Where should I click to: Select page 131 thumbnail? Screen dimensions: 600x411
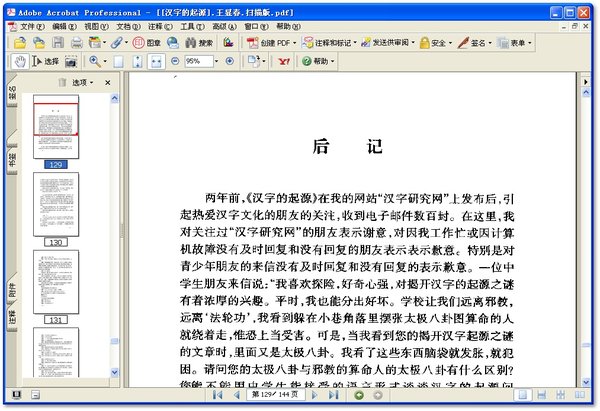tap(56, 282)
